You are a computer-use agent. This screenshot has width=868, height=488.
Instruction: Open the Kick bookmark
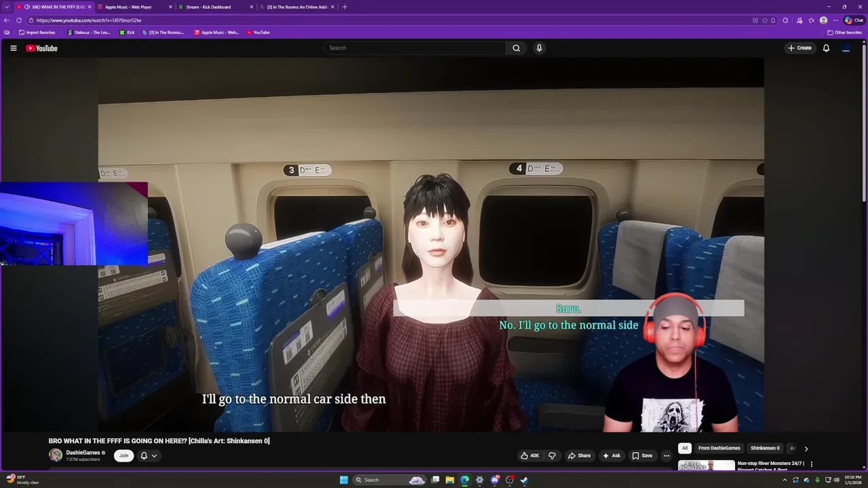pyautogui.click(x=127, y=33)
